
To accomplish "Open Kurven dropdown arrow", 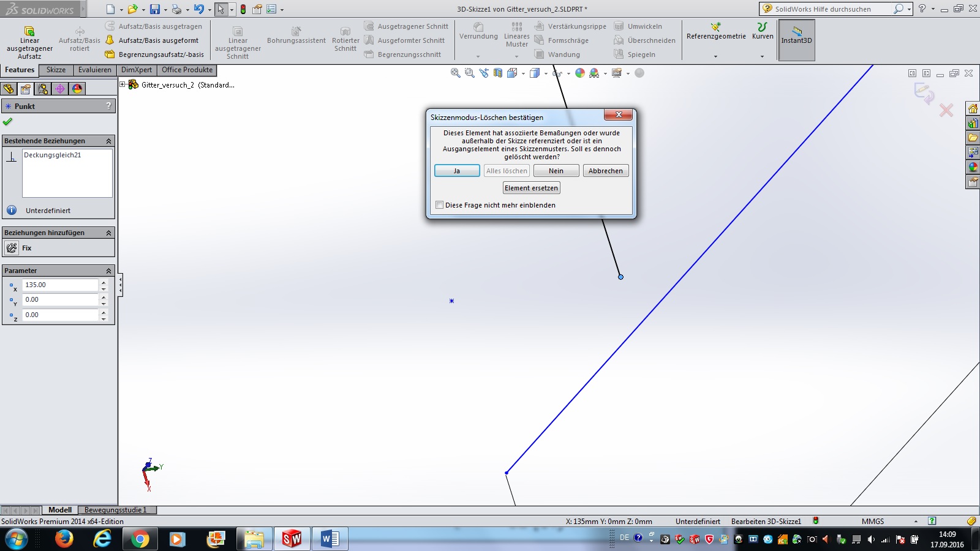I will point(762,56).
